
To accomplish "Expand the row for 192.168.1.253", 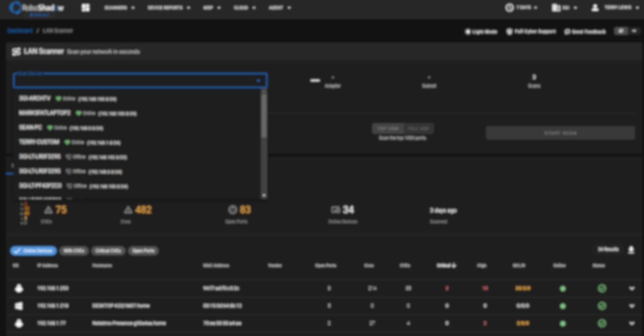I will pos(632,288).
